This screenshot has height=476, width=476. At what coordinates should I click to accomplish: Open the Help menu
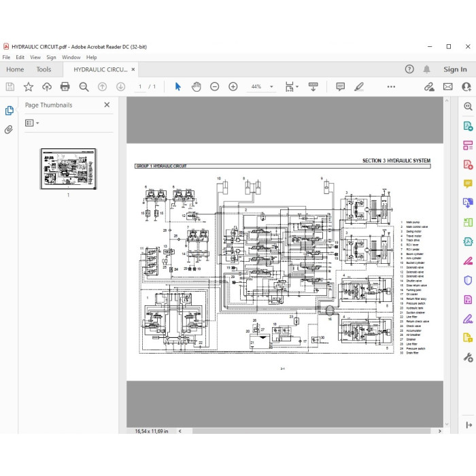(91, 57)
